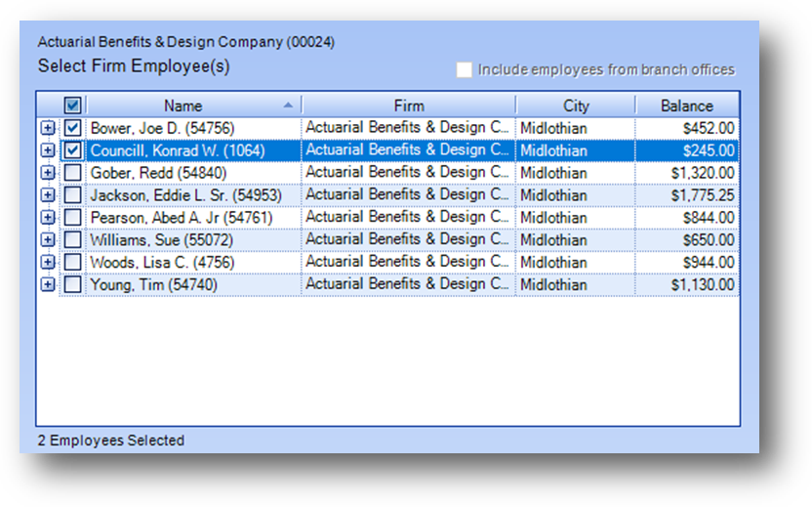Enable Include employees from branch offices

[465, 69]
